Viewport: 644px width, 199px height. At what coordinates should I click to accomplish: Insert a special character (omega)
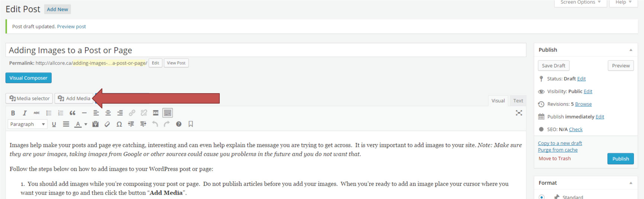[119, 124]
